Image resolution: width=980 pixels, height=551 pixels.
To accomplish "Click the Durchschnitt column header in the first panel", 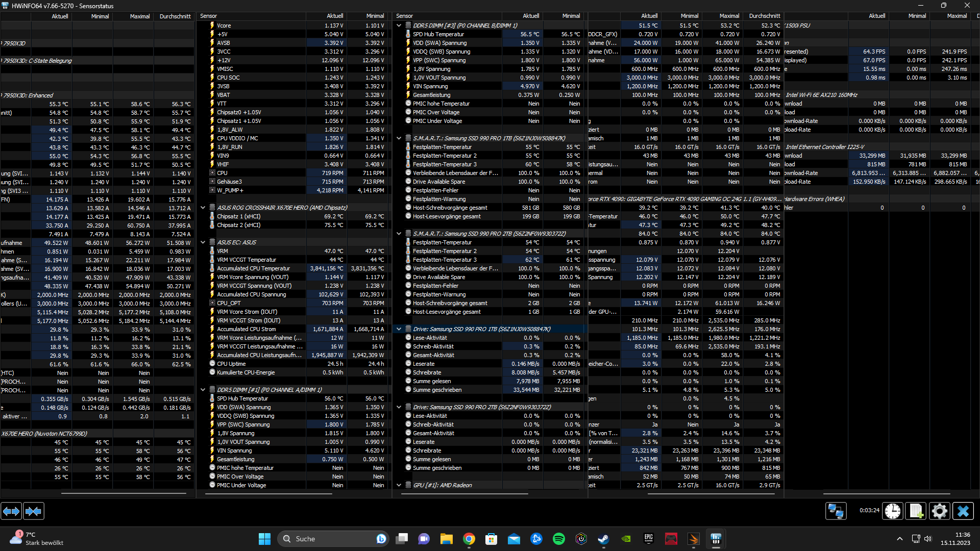I will 175,16.
